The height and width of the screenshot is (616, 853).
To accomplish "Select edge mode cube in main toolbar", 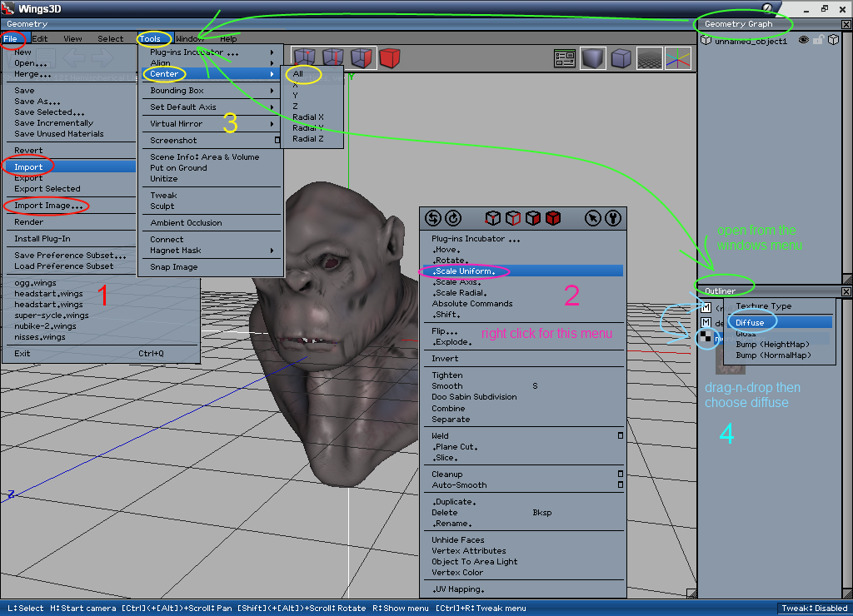I will (333, 57).
